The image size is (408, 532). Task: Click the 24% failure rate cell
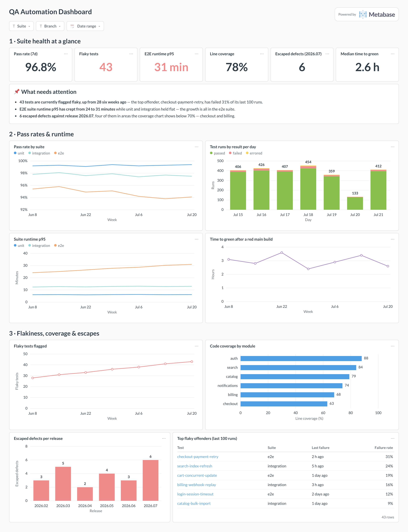[x=389, y=466]
